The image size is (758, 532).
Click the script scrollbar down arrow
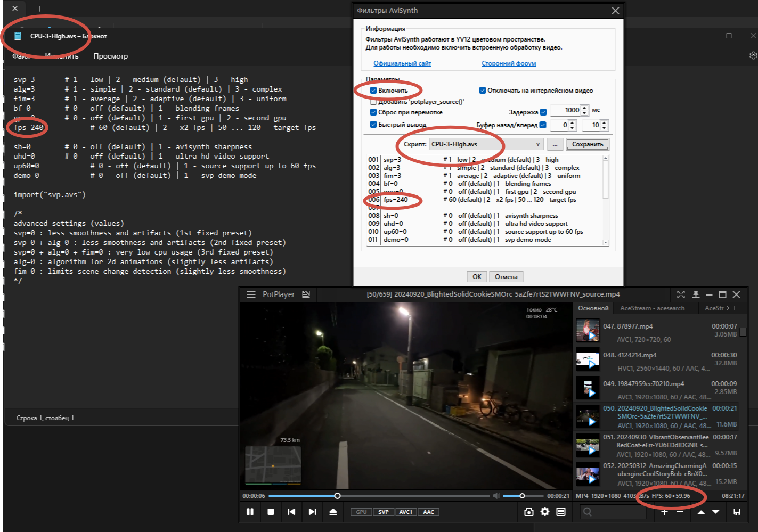[x=606, y=243]
